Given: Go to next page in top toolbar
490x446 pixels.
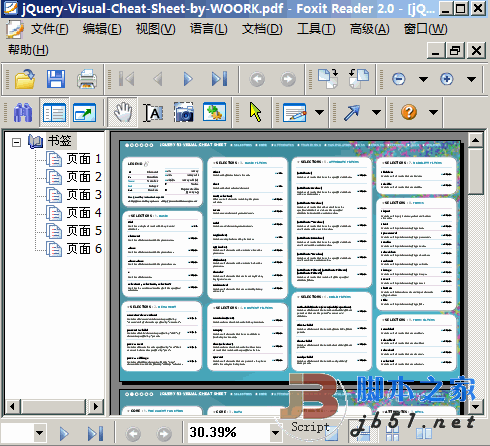Looking at the screenshot, I should tap(188, 79).
